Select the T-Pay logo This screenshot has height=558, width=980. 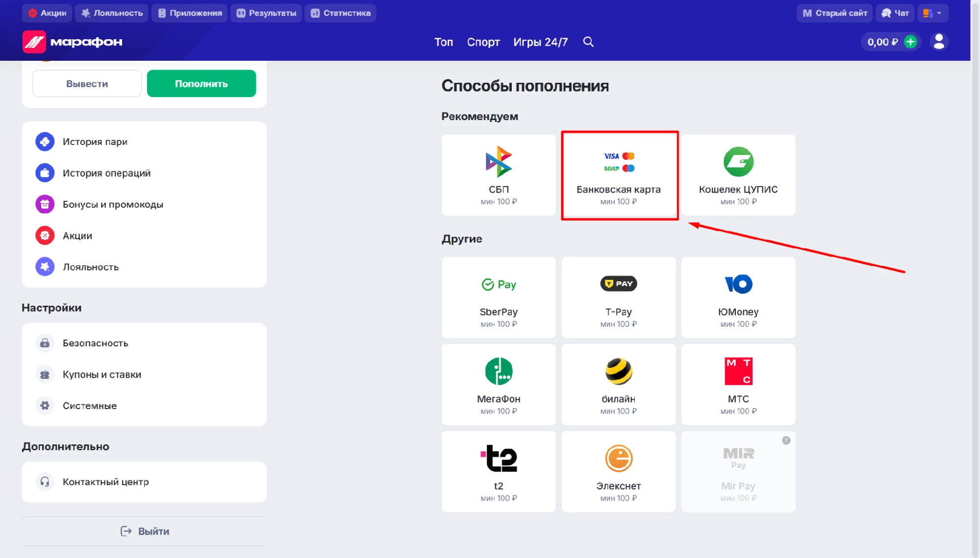click(619, 284)
